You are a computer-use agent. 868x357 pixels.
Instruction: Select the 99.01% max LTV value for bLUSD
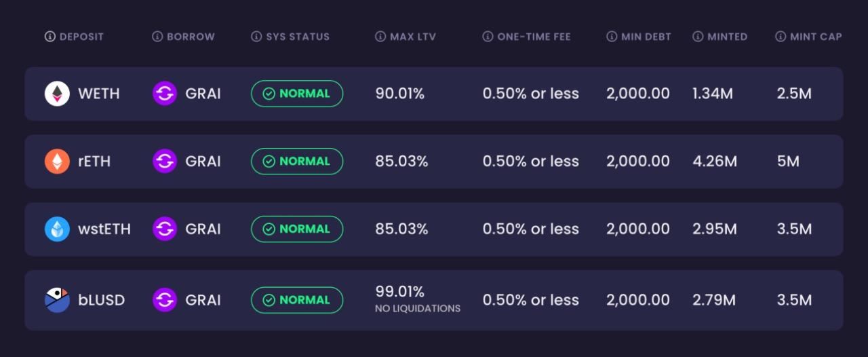[400, 292]
